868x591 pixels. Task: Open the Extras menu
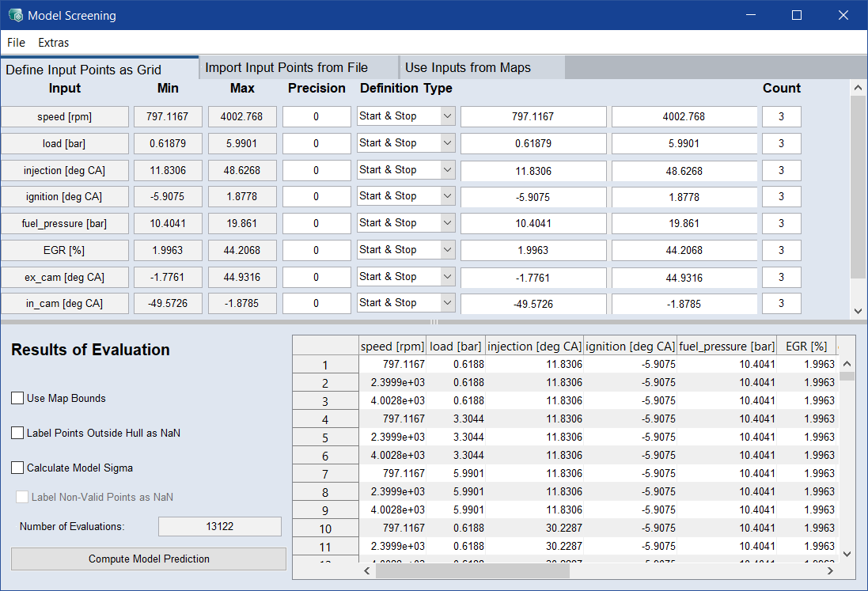(54, 43)
